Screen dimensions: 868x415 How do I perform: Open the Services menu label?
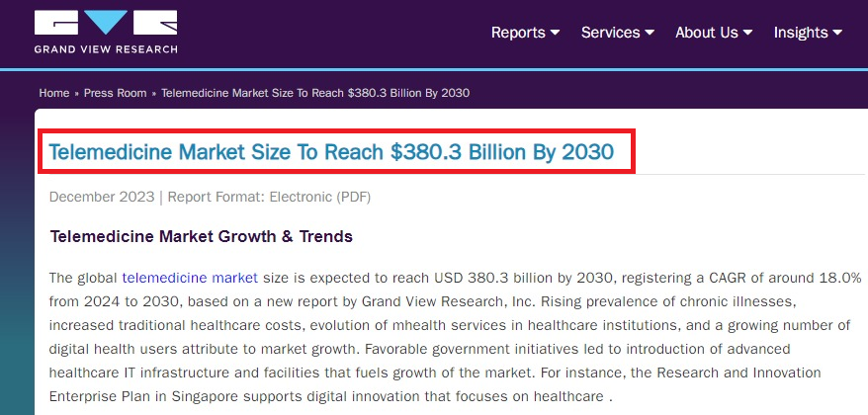(x=610, y=33)
